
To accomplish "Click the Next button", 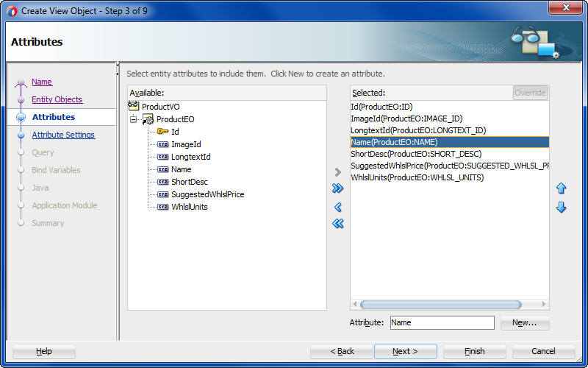I will [406, 352].
